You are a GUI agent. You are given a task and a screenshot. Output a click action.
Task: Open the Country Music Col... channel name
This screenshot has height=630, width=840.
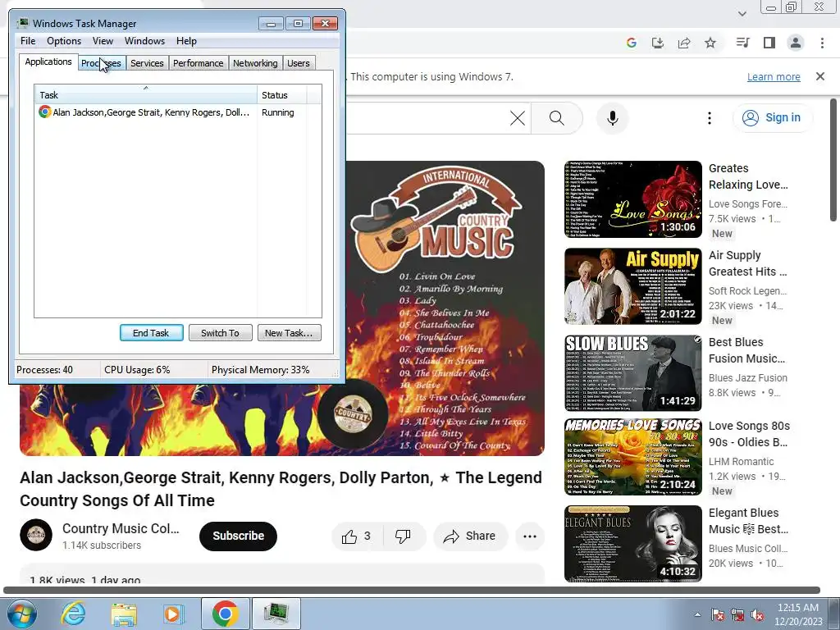click(x=121, y=528)
